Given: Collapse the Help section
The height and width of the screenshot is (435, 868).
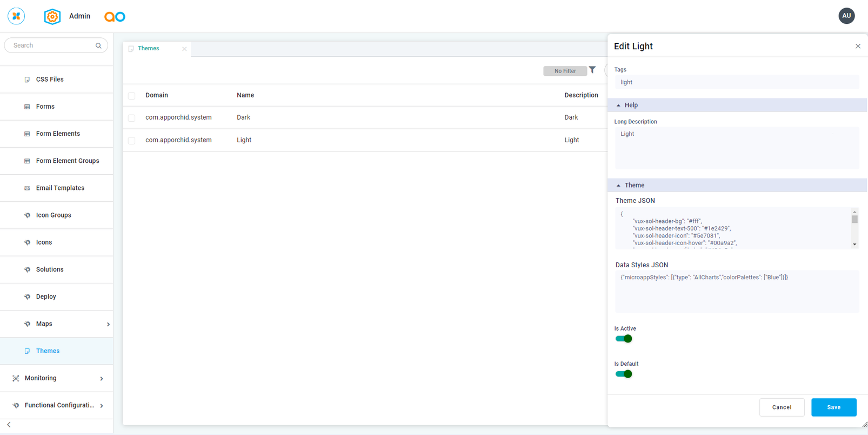Looking at the screenshot, I should (x=619, y=106).
